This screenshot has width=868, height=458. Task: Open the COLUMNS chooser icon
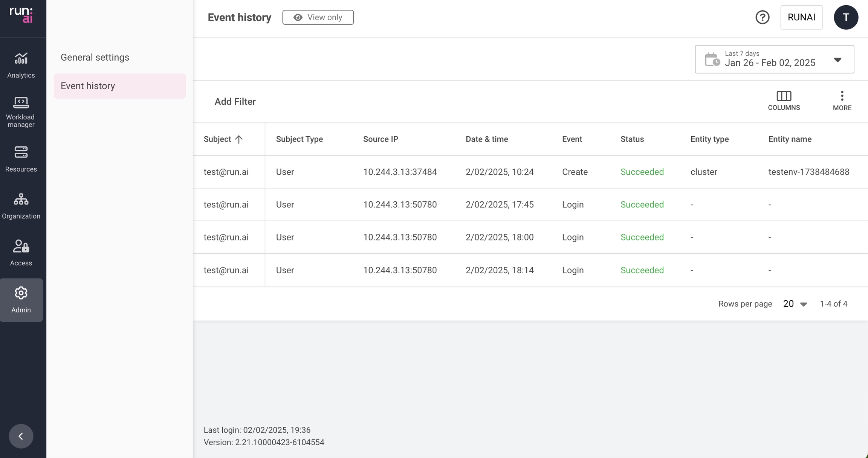click(x=784, y=96)
